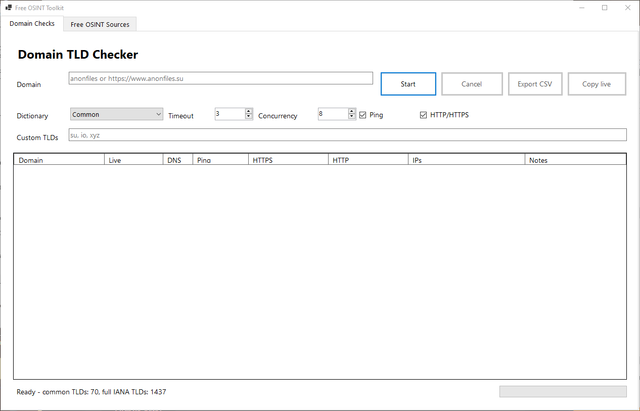Decrease the Concurrency value with down arrow
The width and height of the screenshot is (640, 411).
coord(352,116)
